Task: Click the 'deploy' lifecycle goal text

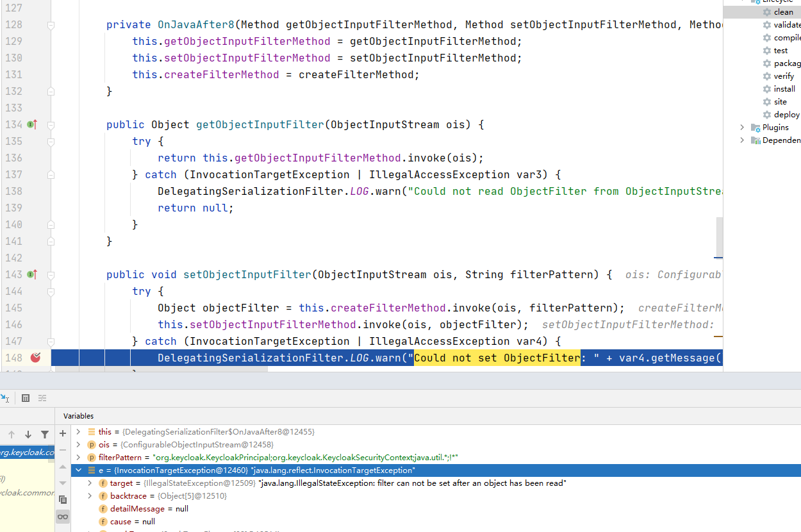Action: click(787, 114)
